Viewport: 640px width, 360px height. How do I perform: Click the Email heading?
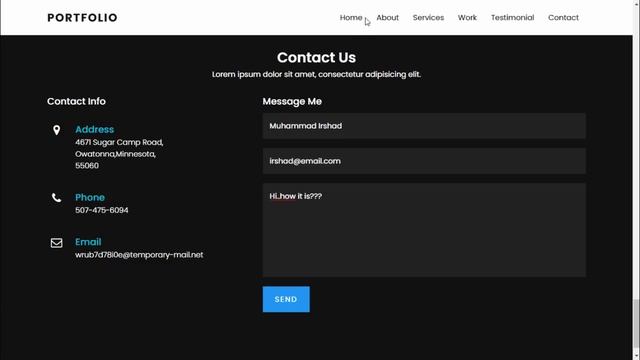click(x=88, y=242)
